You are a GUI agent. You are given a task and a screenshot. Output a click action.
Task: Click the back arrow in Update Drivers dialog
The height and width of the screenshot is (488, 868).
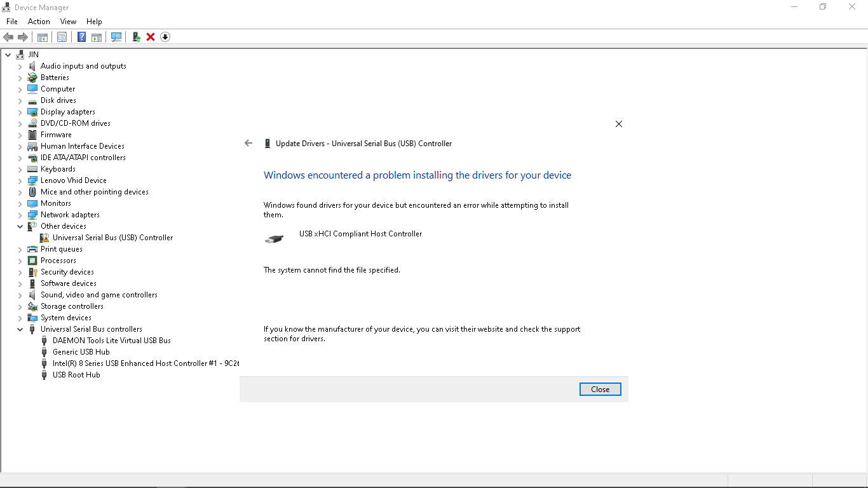(x=248, y=144)
